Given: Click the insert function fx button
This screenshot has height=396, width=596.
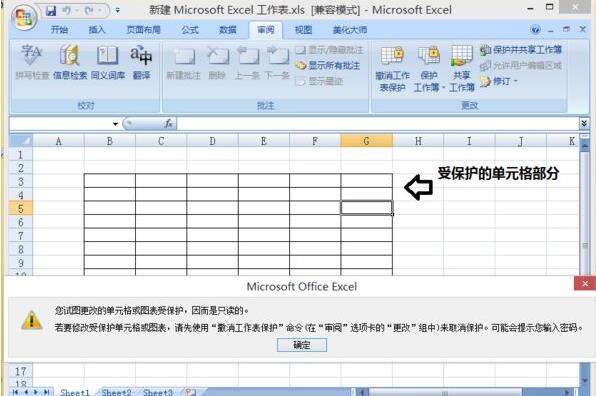Looking at the screenshot, I should (x=168, y=124).
